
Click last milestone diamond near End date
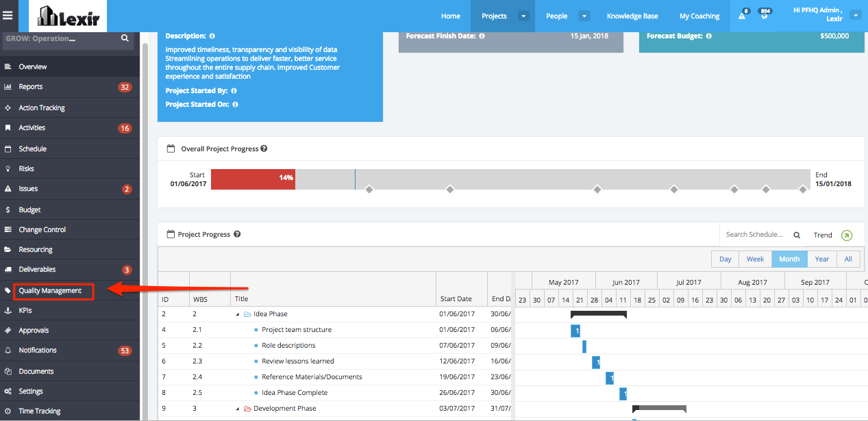tap(803, 190)
